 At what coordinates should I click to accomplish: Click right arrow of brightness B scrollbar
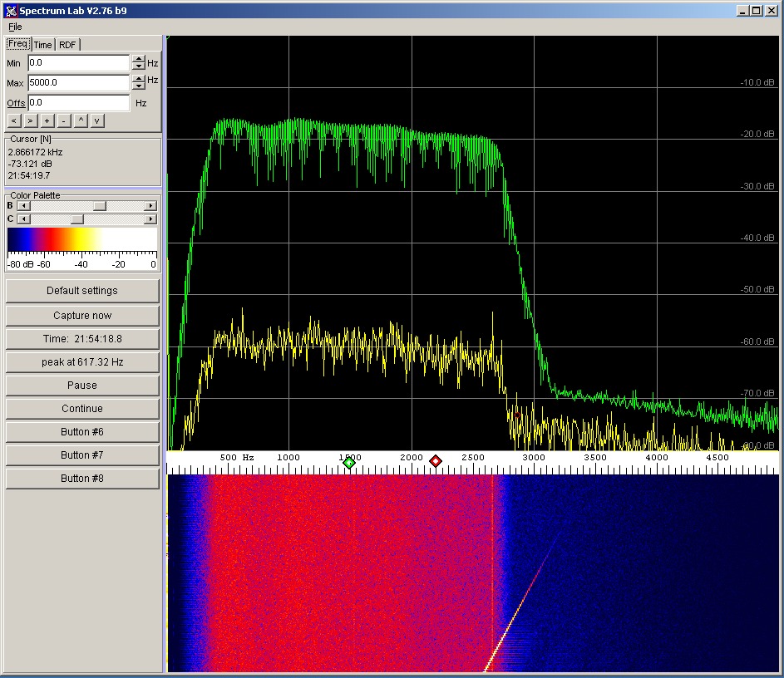pos(150,205)
